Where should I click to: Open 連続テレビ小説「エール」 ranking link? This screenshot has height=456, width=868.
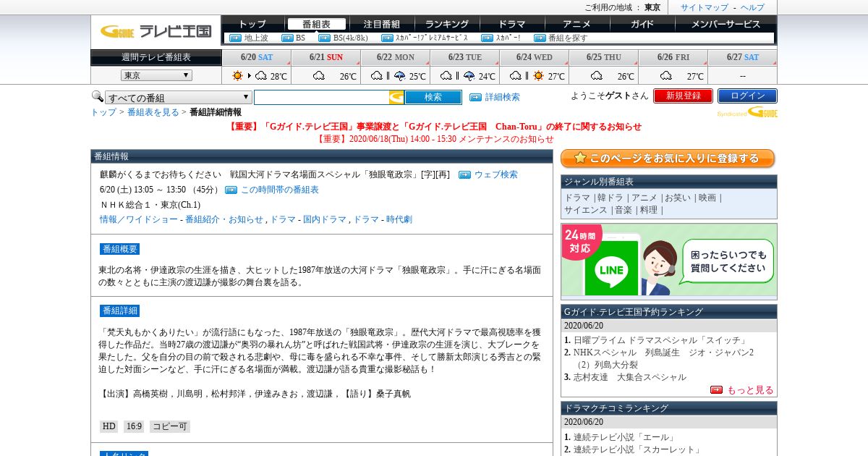pos(624,437)
